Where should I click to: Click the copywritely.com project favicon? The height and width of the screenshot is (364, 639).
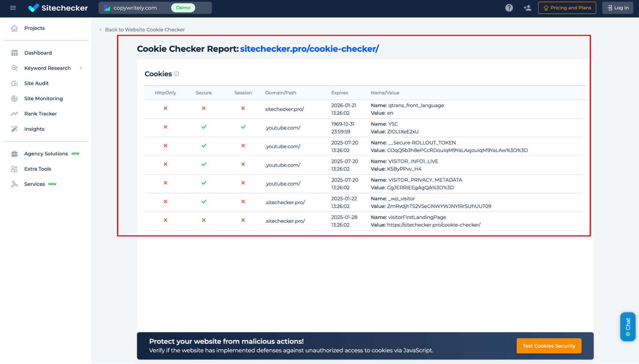point(107,8)
